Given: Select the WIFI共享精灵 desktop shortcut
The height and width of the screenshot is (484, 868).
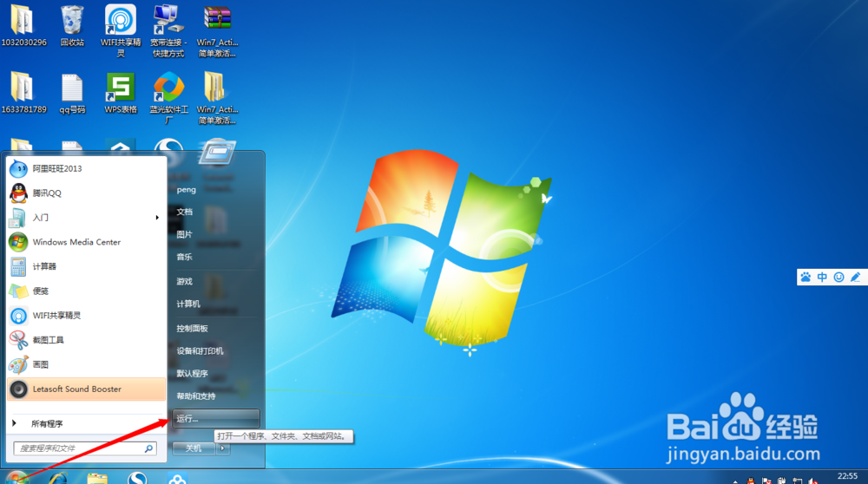Looking at the screenshot, I should coord(120,30).
